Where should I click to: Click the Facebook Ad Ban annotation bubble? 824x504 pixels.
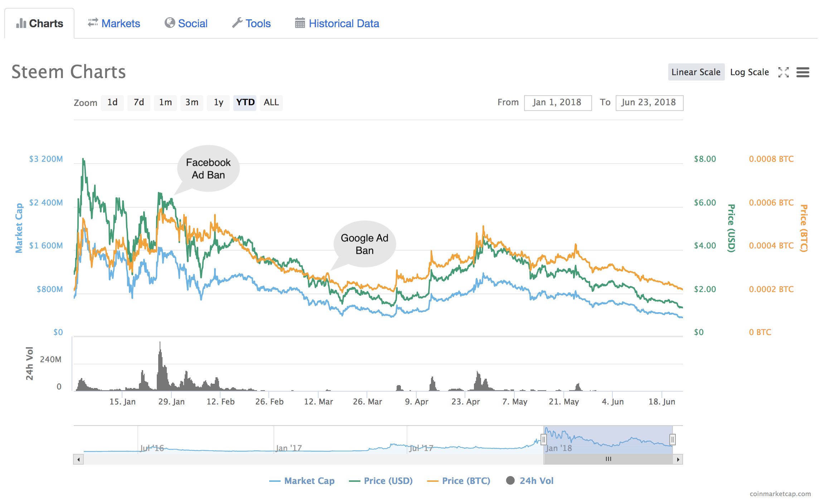tap(208, 169)
